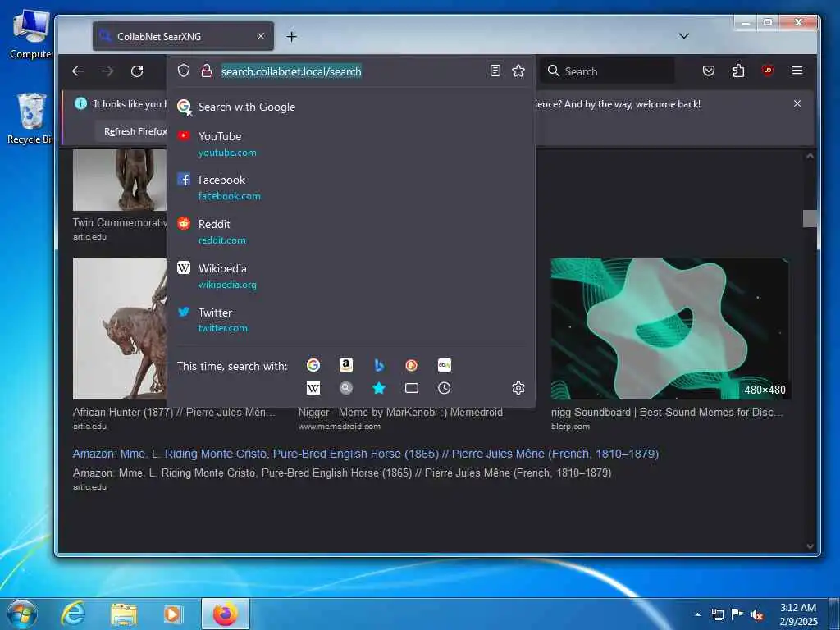Bookmark this page with the star icon
Screen dimensions: 840x630
click(x=518, y=71)
